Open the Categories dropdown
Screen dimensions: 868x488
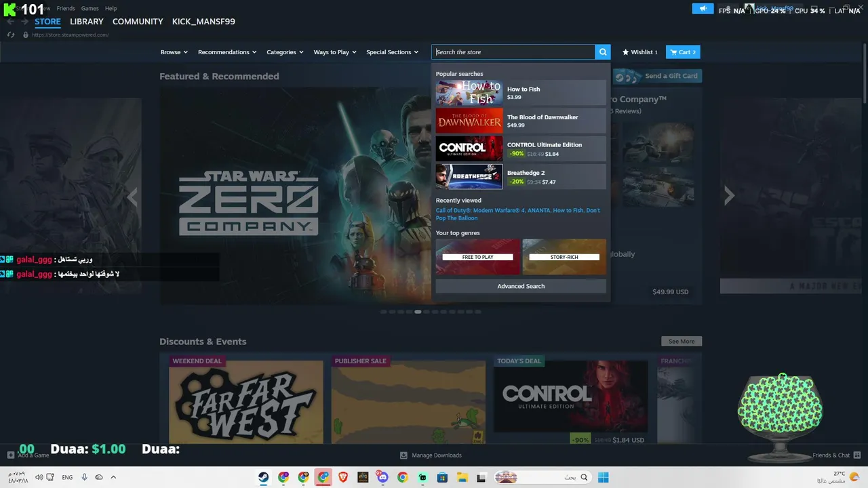pyautogui.click(x=285, y=52)
